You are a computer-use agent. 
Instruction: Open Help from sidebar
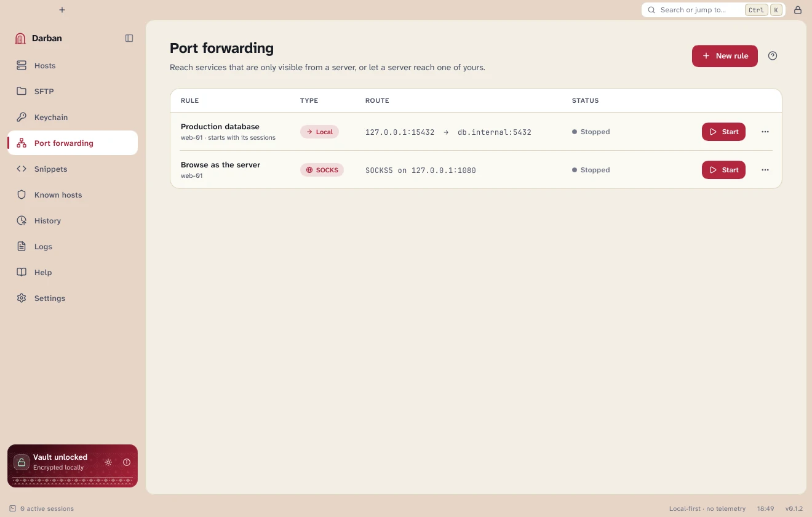tap(73, 272)
